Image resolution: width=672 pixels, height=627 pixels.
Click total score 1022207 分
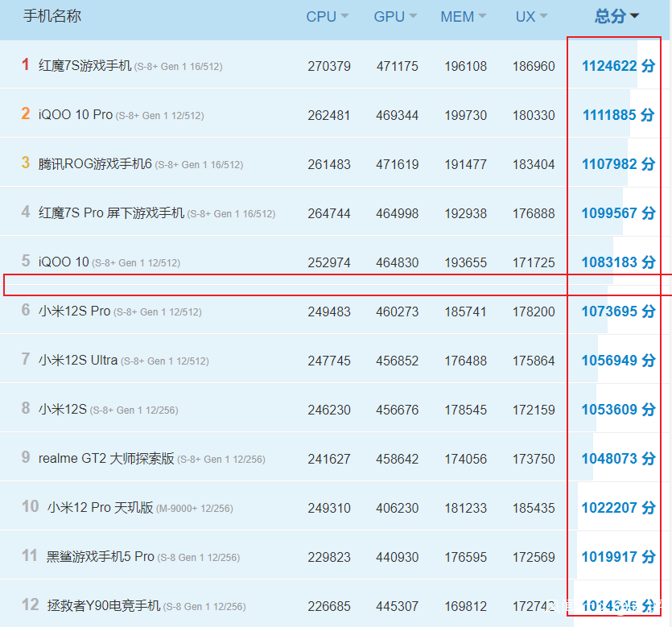pos(618,508)
